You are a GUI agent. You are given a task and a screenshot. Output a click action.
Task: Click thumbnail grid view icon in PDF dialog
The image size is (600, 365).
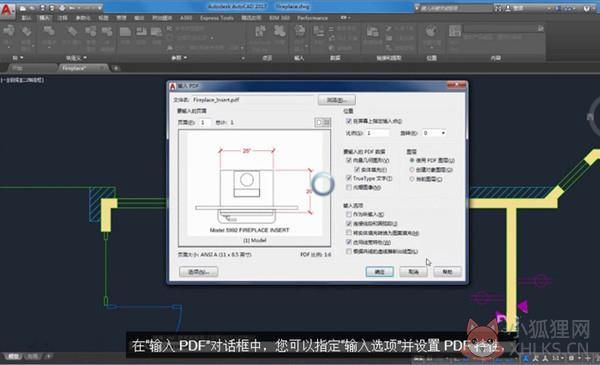pyautogui.click(x=326, y=122)
